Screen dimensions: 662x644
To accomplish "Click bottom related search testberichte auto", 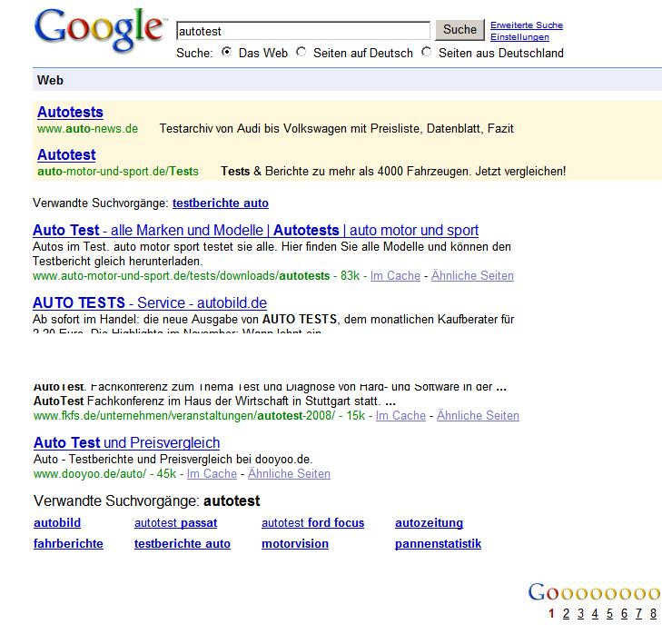I will 183,543.
